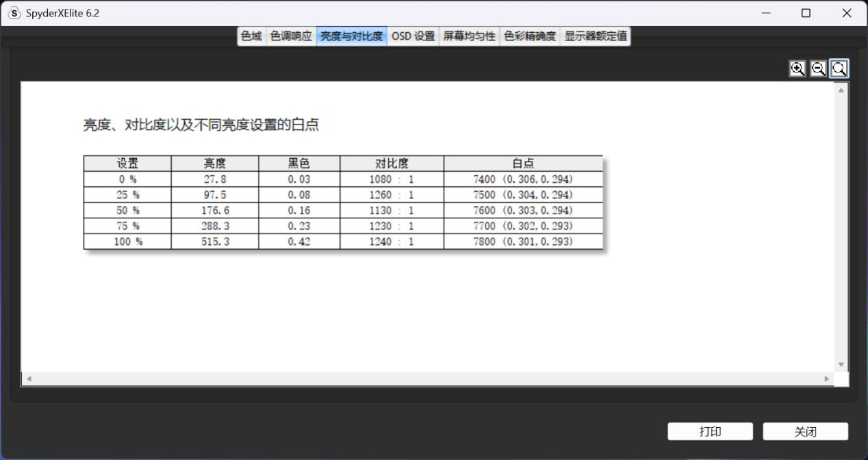Image resolution: width=868 pixels, height=460 pixels.
Task: Switch to the 色彩精确度 tab
Action: (530, 36)
